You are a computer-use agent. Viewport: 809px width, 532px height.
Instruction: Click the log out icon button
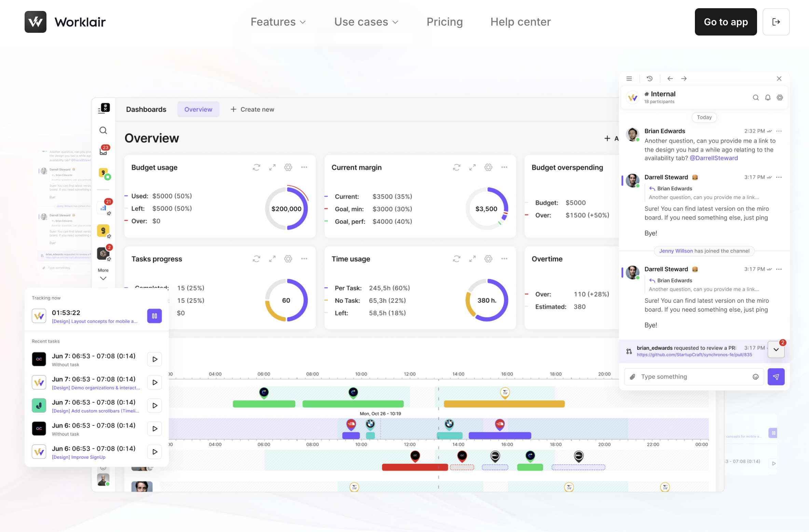coord(776,22)
